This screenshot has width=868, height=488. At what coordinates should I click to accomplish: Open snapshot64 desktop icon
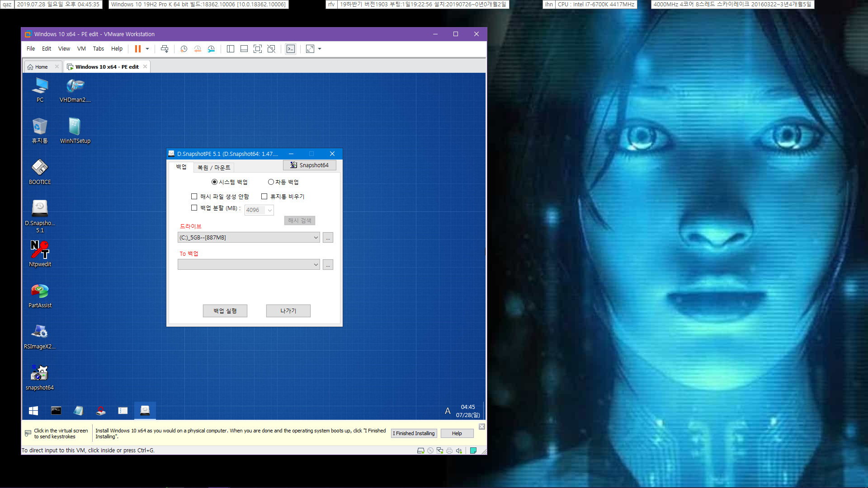(x=40, y=376)
